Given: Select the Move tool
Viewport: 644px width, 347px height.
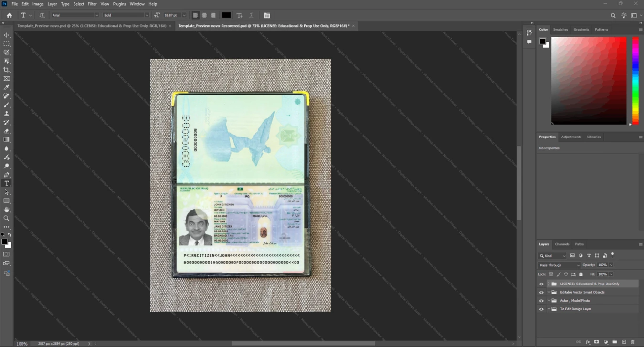Looking at the screenshot, I should (7, 35).
